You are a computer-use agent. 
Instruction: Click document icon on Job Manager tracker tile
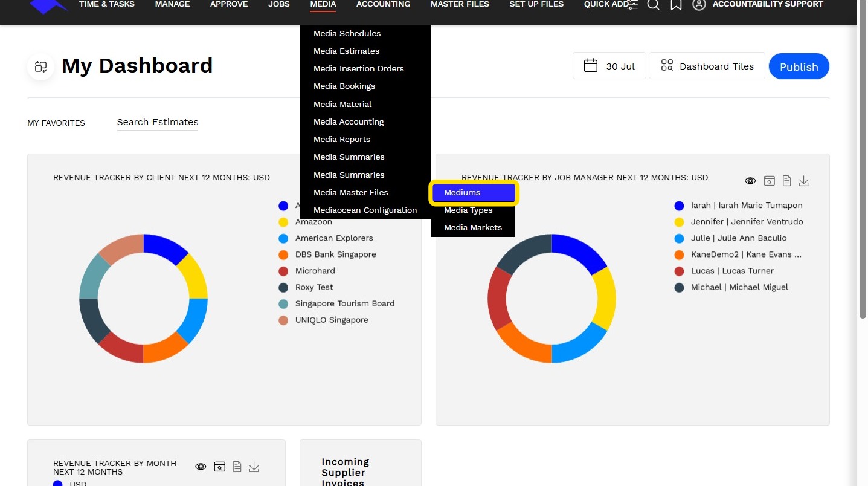(x=786, y=181)
